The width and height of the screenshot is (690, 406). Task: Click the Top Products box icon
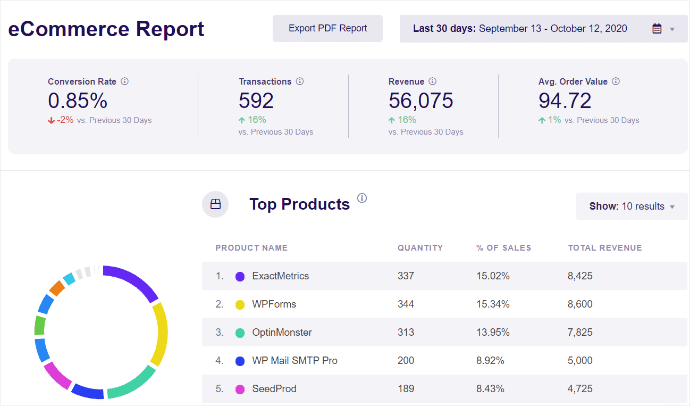pyautogui.click(x=215, y=205)
